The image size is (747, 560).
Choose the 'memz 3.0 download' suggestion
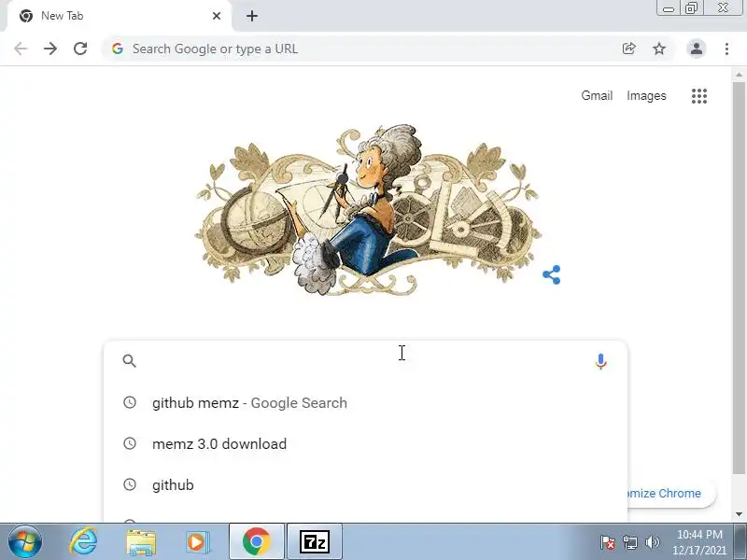point(365,444)
